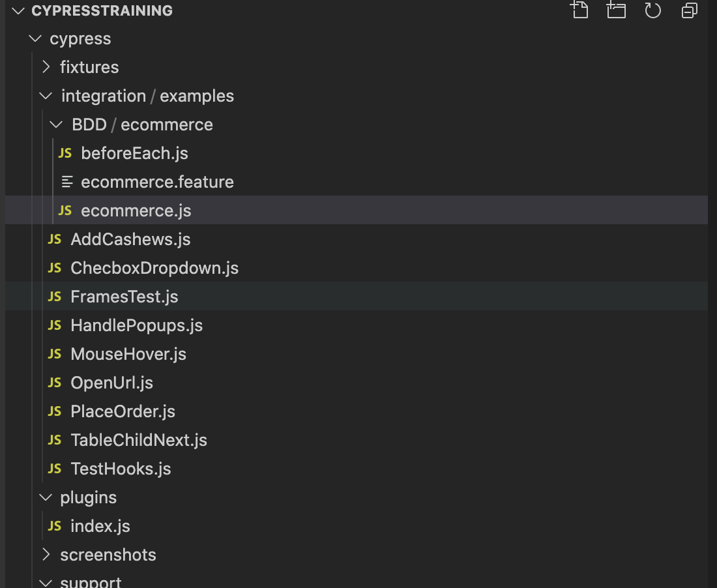Click the feature file icon beside ecommerce.feature

[67, 181]
